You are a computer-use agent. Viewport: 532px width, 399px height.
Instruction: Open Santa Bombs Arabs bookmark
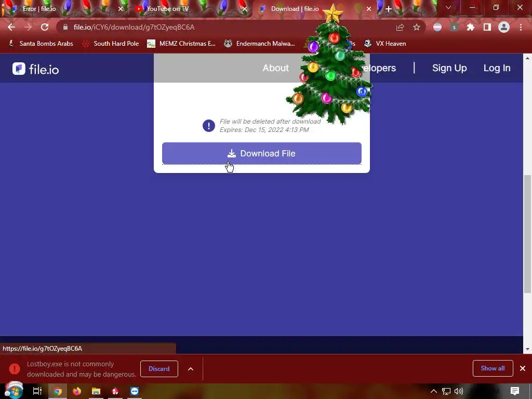tap(41, 44)
